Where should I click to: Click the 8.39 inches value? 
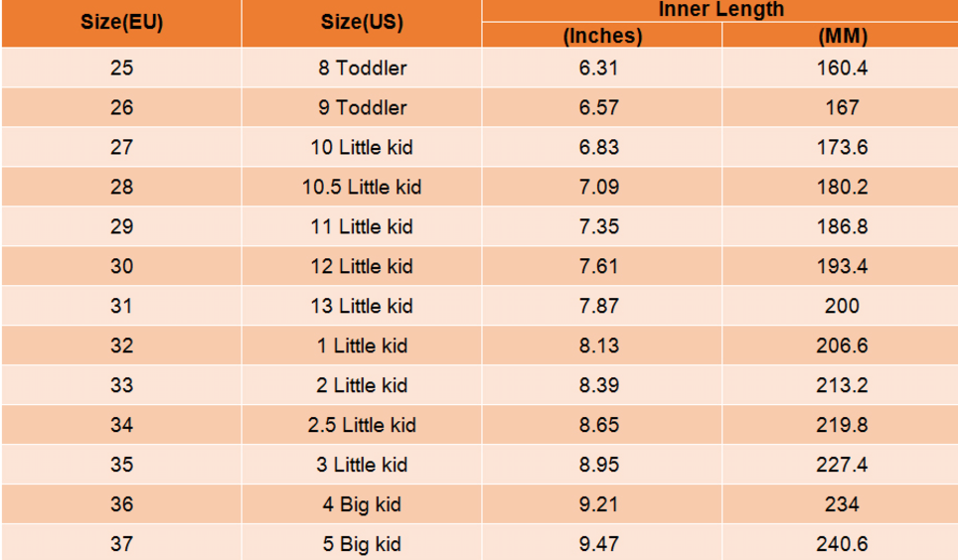[x=598, y=385]
